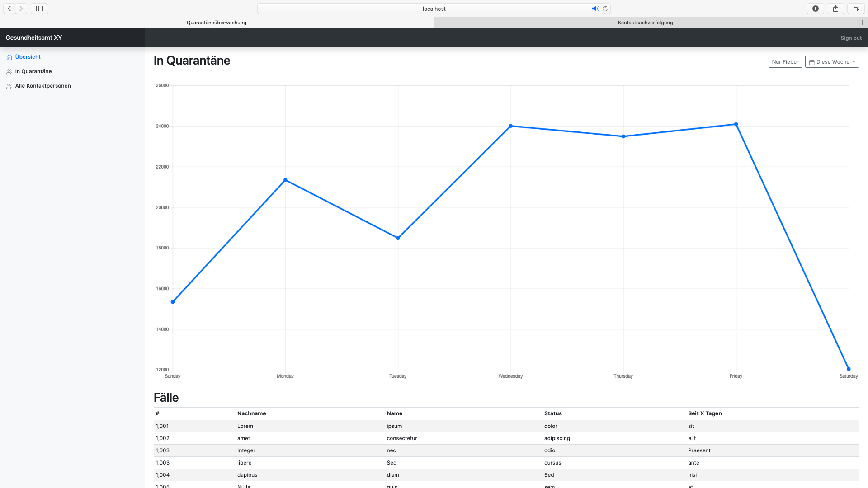
Task: Click the share icon in toolbar
Action: [835, 9]
